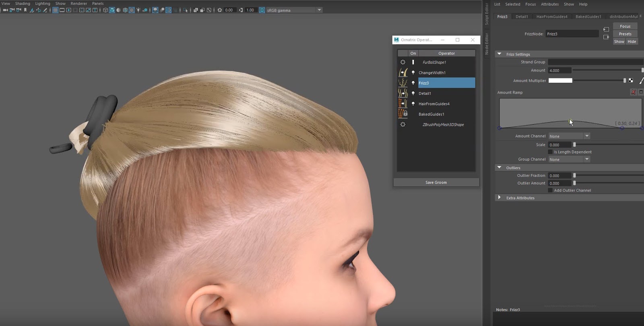The width and height of the screenshot is (644, 326).
Task: Click the locked BakedGuides1 icon
Action: tap(402, 114)
